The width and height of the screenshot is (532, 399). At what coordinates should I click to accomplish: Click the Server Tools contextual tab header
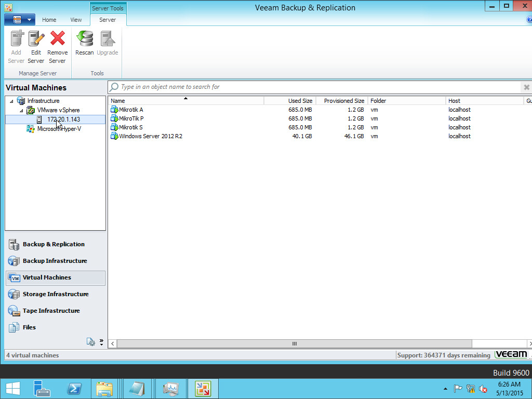click(x=108, y=8)
